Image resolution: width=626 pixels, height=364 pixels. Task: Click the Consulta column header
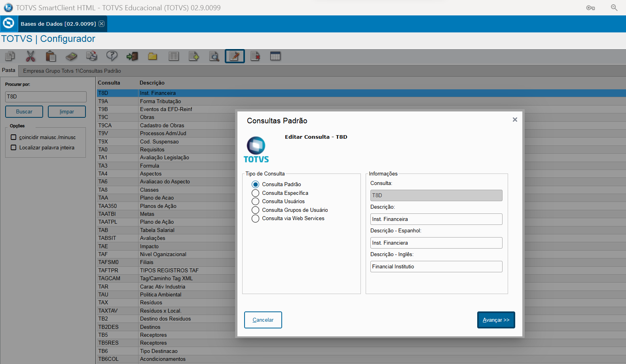[x=109, y=83]
